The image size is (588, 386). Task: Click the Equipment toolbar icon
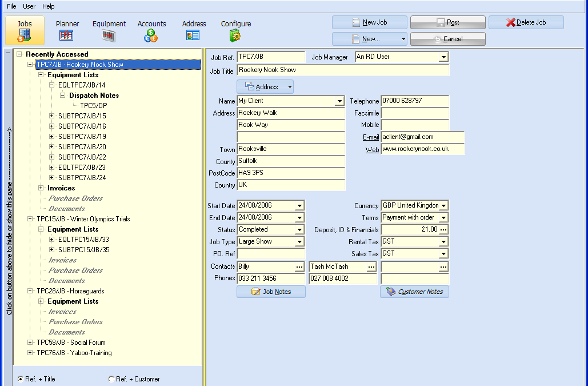(x=109, y=35)
